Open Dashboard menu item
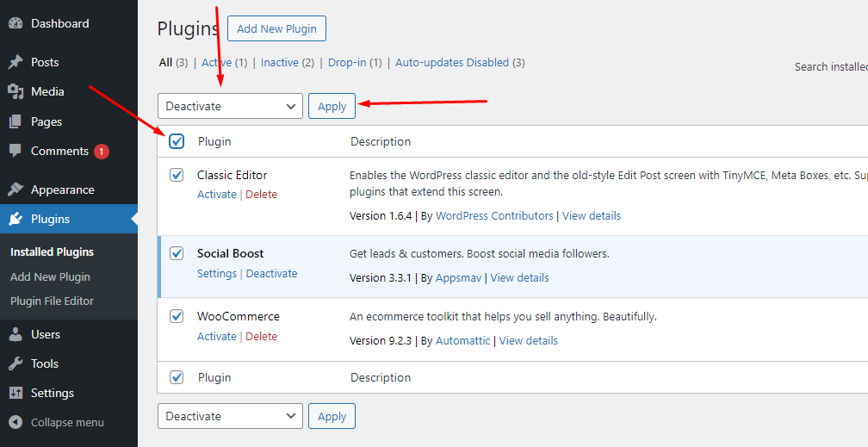The width and height of the screenshot is (868, 447). pos(59,23)
